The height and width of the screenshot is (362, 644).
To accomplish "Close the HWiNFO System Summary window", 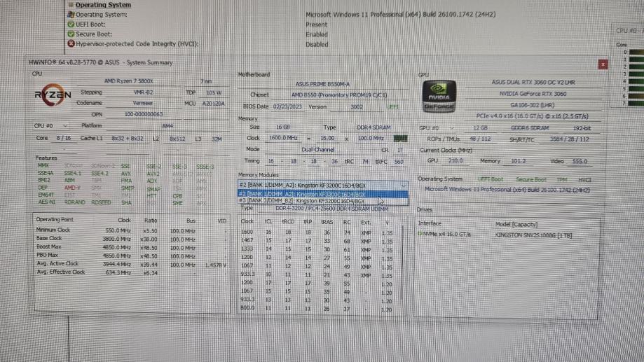I will [603, 64].
